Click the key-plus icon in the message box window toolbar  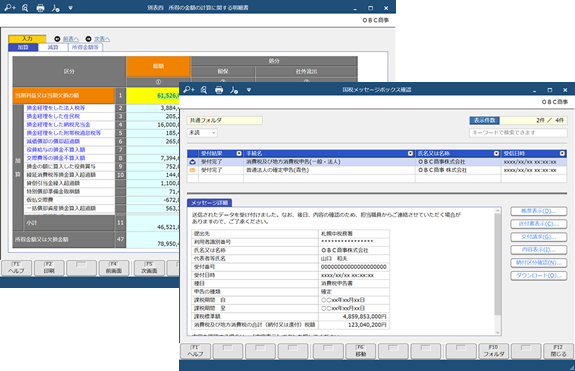click(x=189, y=89)
